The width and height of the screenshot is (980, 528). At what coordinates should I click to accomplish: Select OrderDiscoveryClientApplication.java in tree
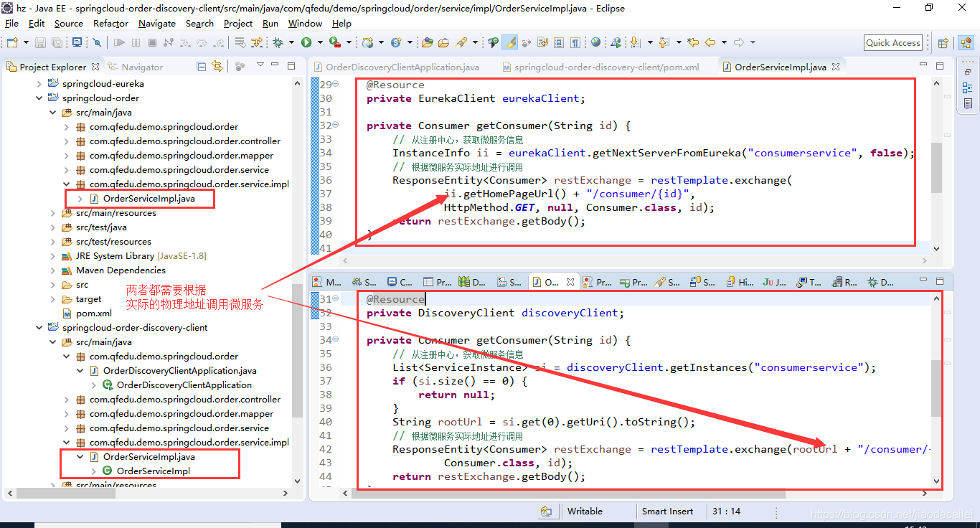coord(179,371)
